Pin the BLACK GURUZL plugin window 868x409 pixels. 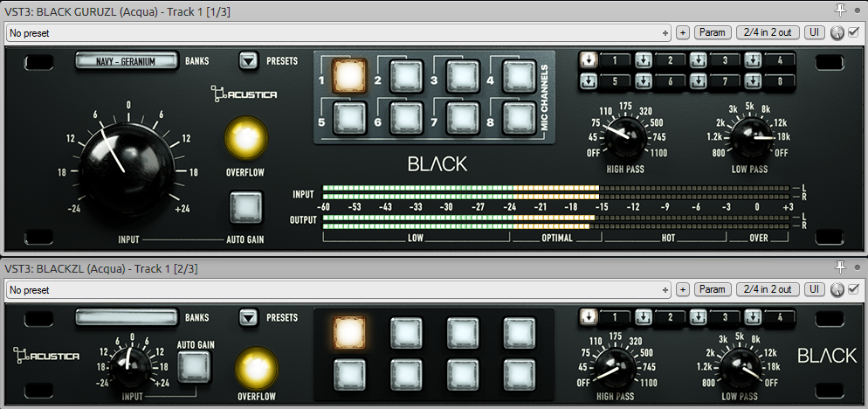tap(841, 10)
